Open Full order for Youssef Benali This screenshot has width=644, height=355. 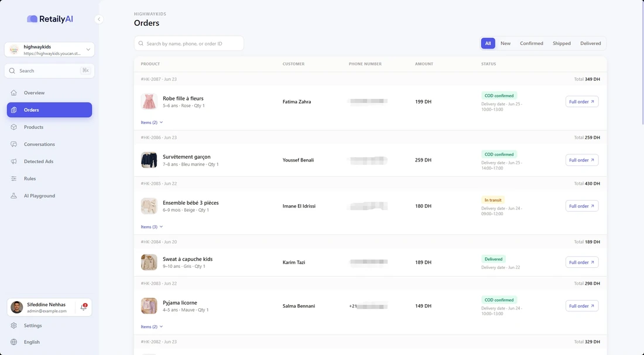coord(582,160)
